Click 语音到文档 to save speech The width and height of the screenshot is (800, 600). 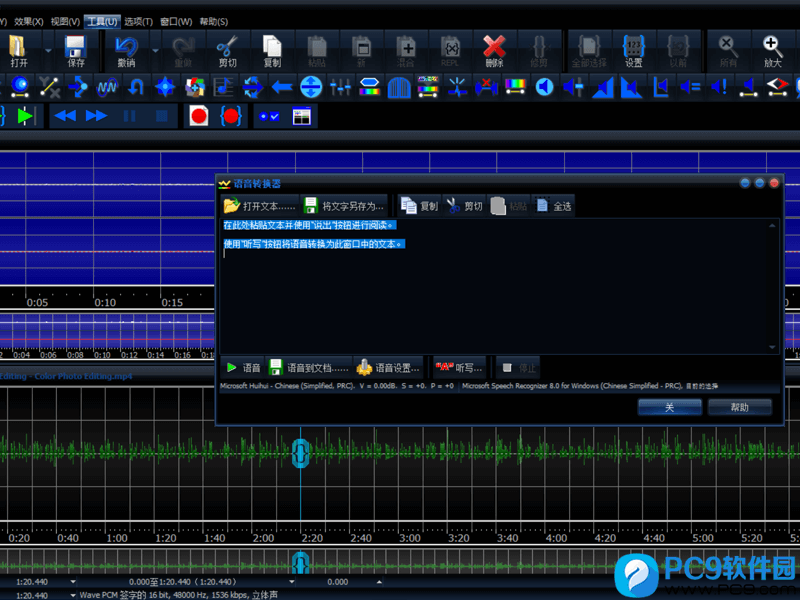pos(309,367)
